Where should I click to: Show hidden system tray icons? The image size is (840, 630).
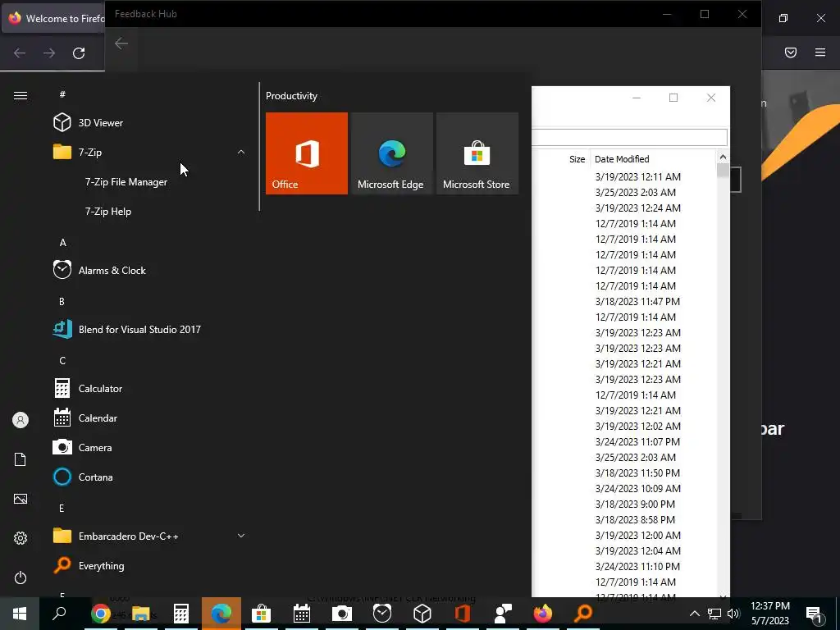(x=694, y=614)
